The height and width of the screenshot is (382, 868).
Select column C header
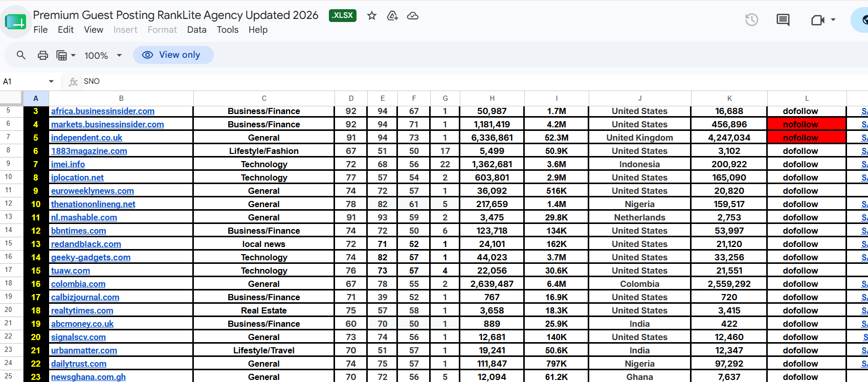click(x=264, y=98)
